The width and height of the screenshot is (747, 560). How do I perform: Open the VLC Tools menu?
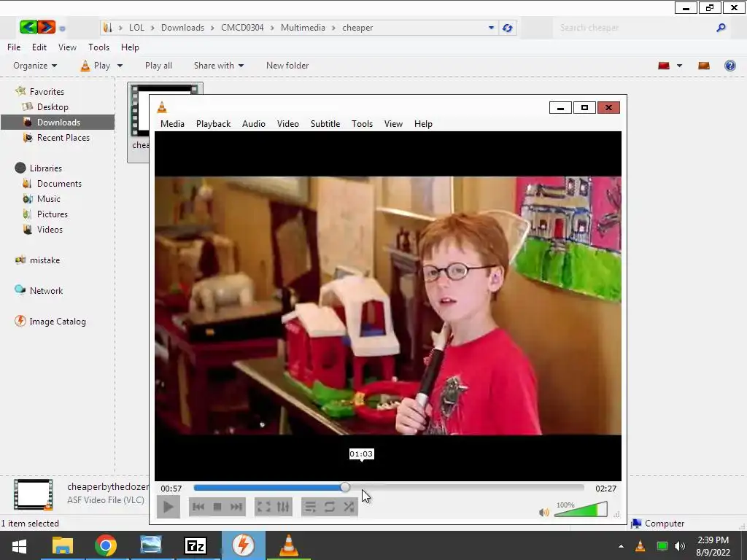coord(362,124)
